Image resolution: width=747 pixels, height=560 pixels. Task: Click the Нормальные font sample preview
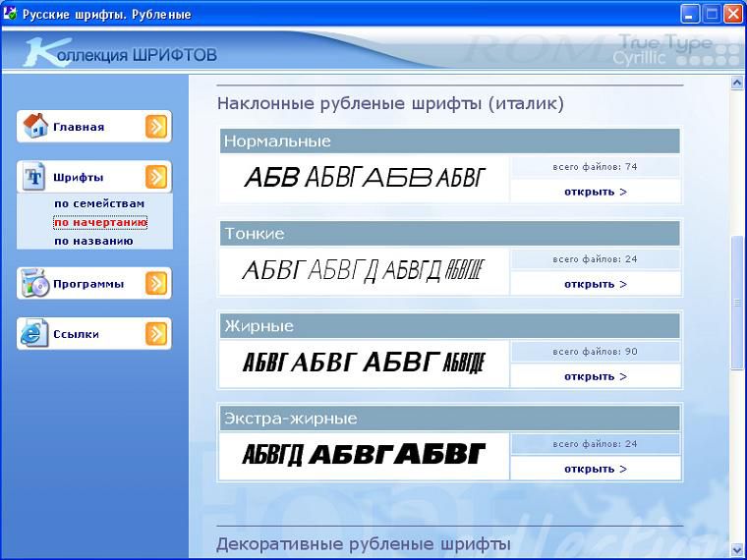coord(364,178)
